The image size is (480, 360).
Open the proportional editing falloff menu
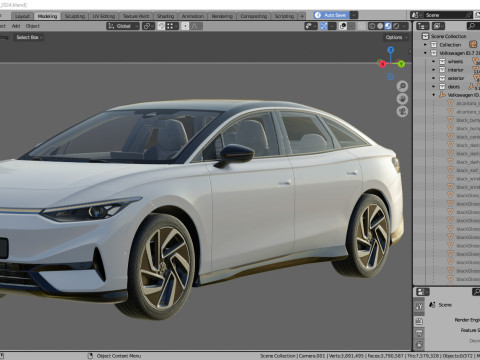click(x=196, y=26)
